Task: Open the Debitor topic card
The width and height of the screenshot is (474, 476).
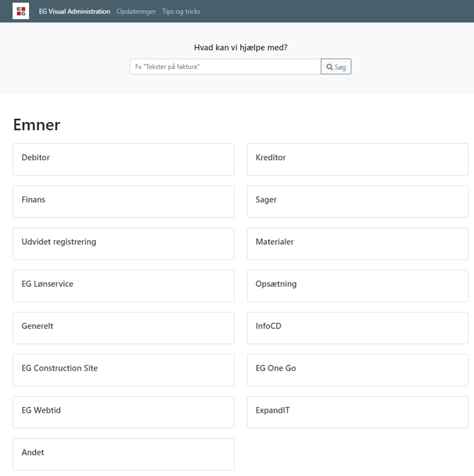Action: click(123, 159)
